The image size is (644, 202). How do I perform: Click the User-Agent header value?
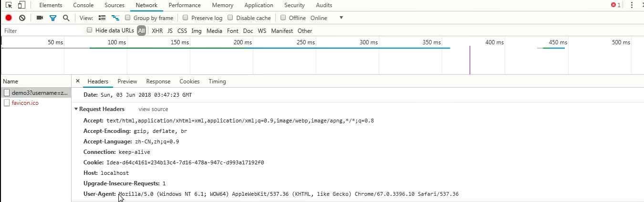point(288,194)
